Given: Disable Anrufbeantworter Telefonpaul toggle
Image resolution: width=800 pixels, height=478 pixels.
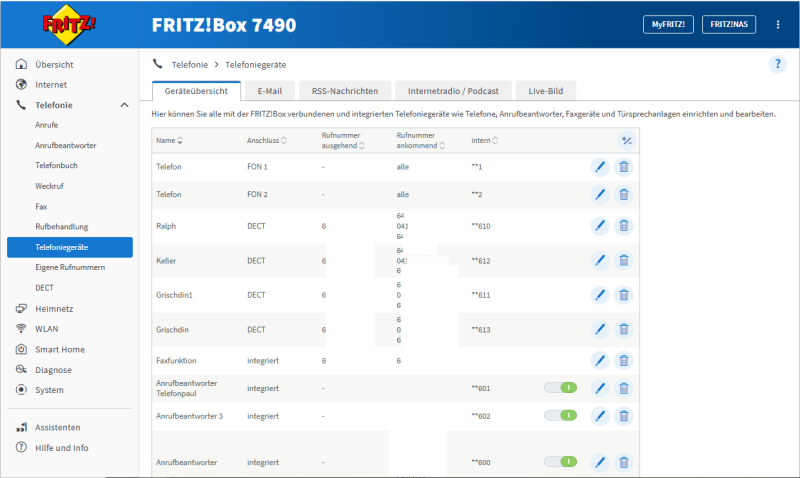Looking at the screenshot, I should click(x=560, y=387).
